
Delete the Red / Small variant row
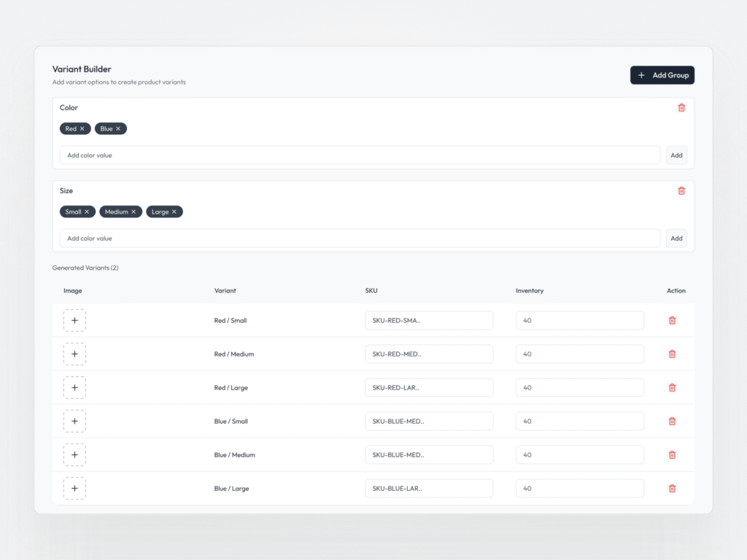[672, 321]
